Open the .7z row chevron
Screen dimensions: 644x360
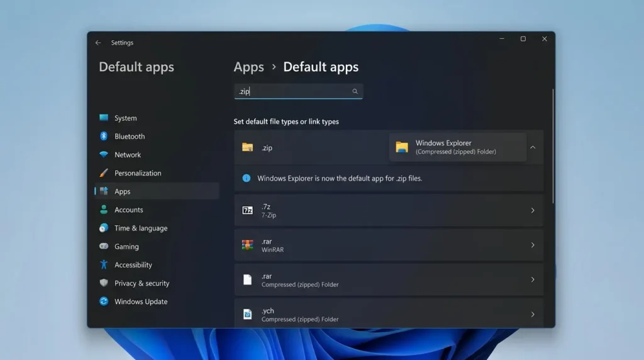pyautogui.click(x=533, y=210)
